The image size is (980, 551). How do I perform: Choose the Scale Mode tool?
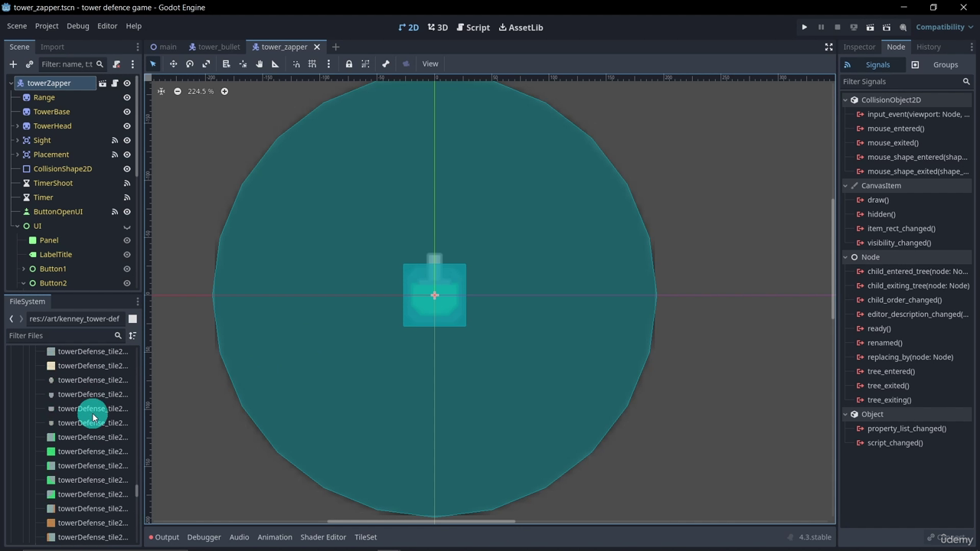coord(206,64)
